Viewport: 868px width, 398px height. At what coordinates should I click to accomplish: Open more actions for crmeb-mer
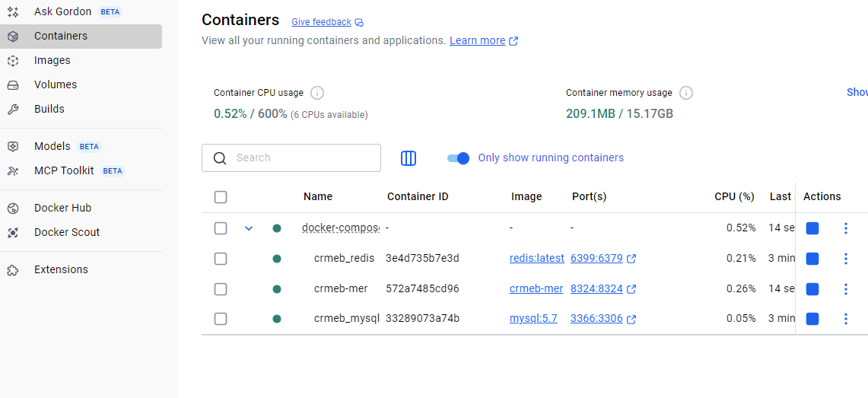(x=845, y=289)
